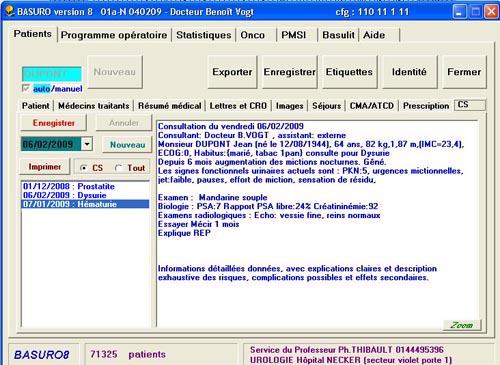Click the Zoom button in consultation text
Screen dimensions: 500x365
point(462,325)
